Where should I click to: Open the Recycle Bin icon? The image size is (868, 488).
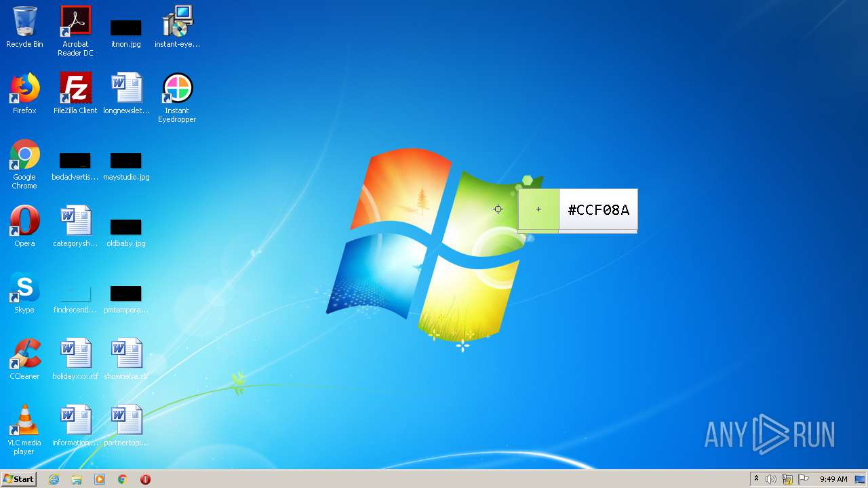[24, 28]
